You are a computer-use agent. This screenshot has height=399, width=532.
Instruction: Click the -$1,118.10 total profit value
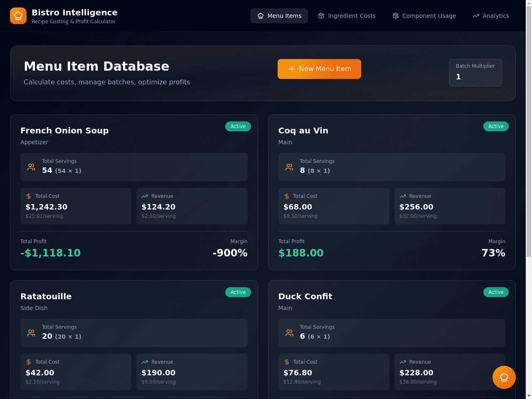click(x=51, y=253)
